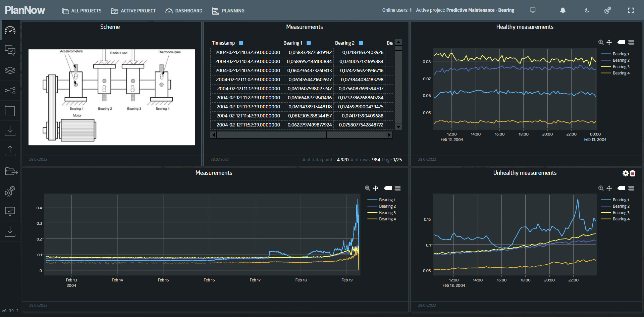The height and width of the screenshot is (317, 644).
Task: Select zoom tool on bottom Measurements chart
Action: coord(368,188)
